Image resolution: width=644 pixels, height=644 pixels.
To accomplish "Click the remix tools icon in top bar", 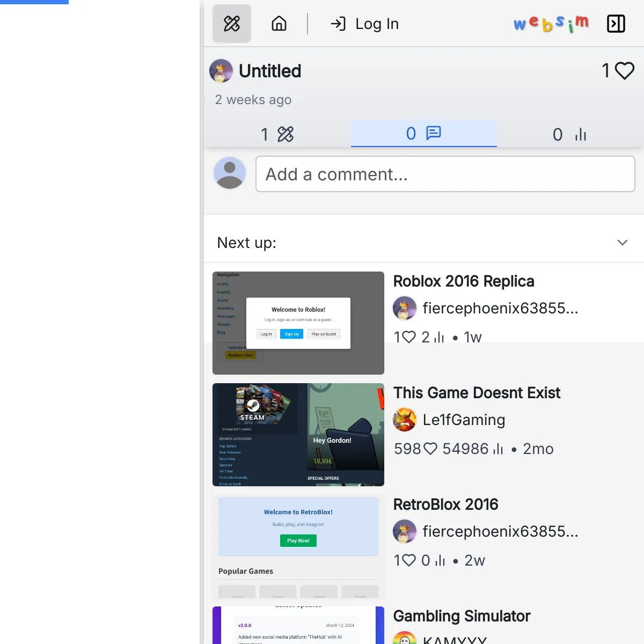I will point(232,24).
